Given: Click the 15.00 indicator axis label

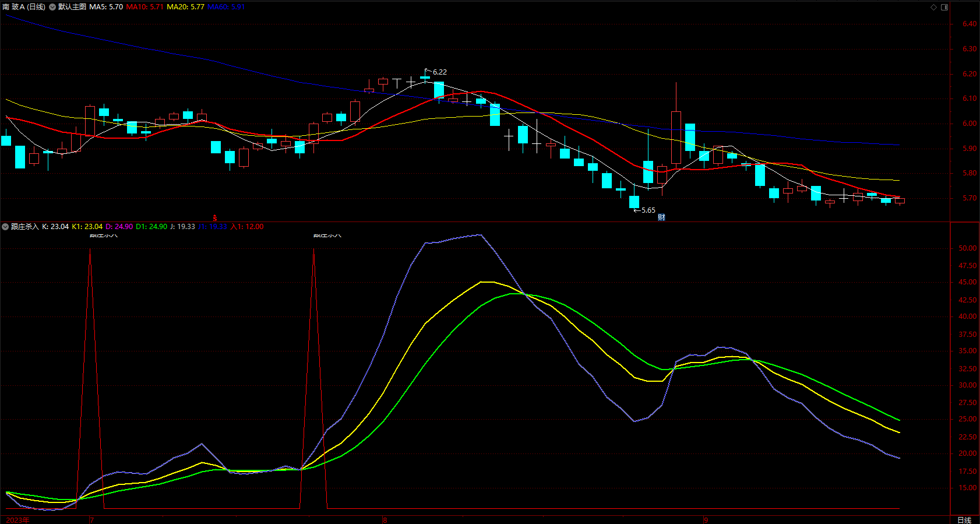Looking at the screenshot, I should pos(967,488).
